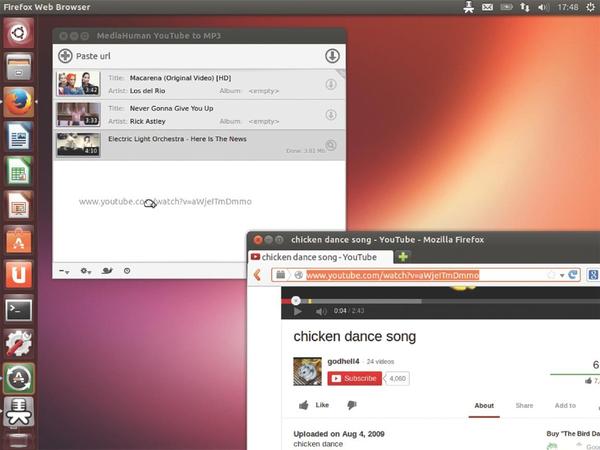This screenshot has width=600, height=450.
Task: Open the clock showing 17:48
Action: coord(568,7)
